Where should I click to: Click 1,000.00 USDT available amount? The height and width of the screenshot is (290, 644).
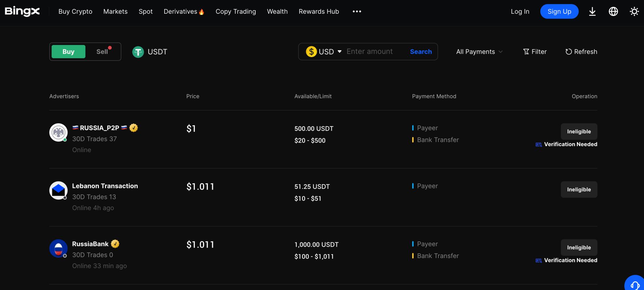(317, 245)
